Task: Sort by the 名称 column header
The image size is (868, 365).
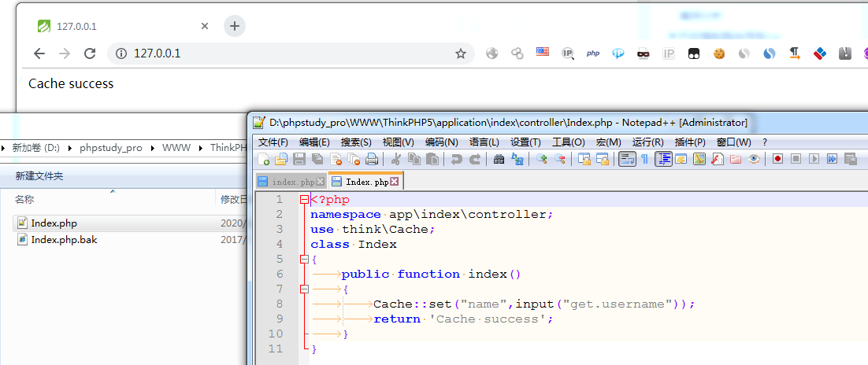Action: (24, 199)
